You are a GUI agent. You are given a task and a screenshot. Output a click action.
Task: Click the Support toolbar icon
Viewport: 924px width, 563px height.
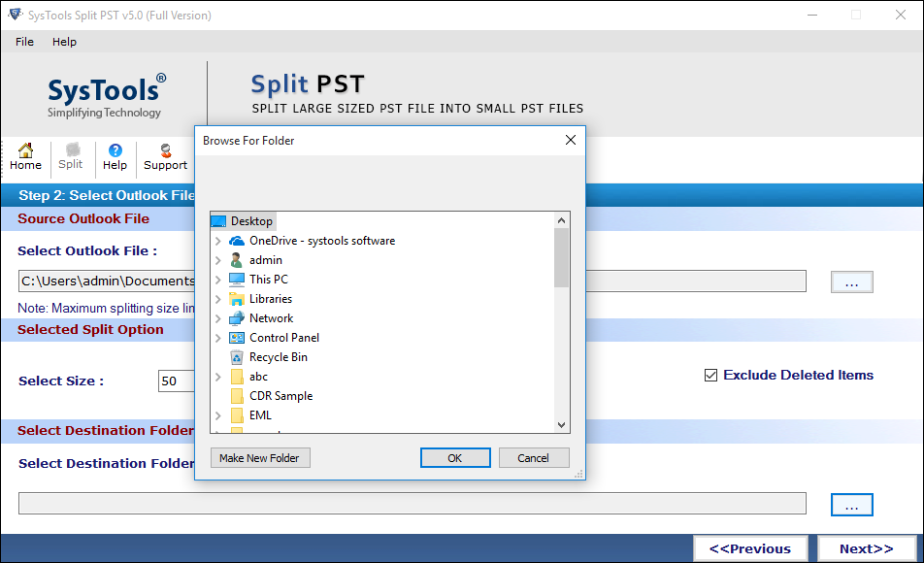pyautogui.click(x=164, y=157)
